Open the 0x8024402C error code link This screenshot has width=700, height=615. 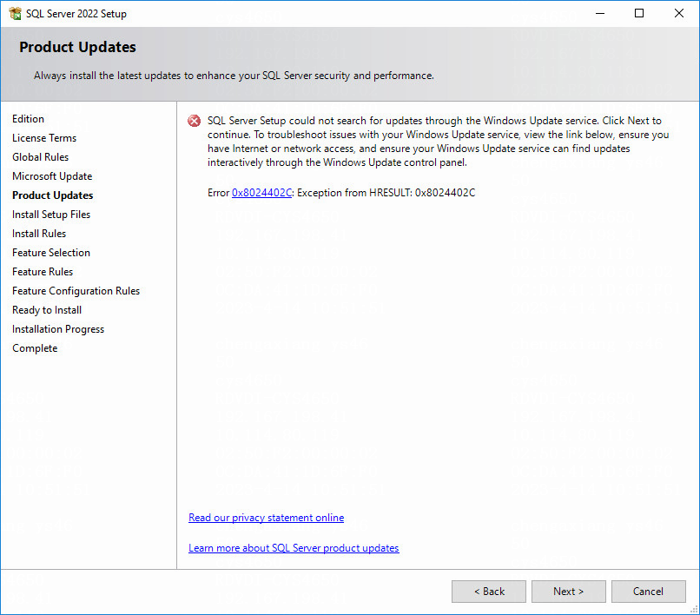[261, 193]
